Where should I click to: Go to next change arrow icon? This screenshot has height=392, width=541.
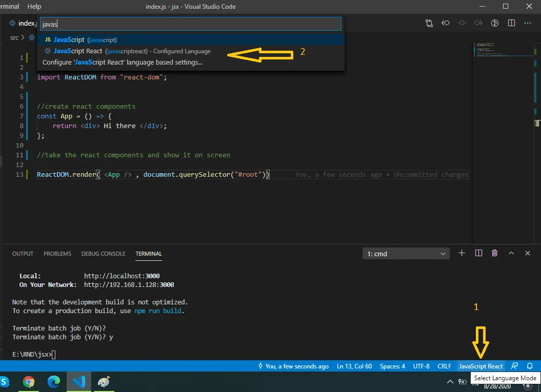point(478,23)
